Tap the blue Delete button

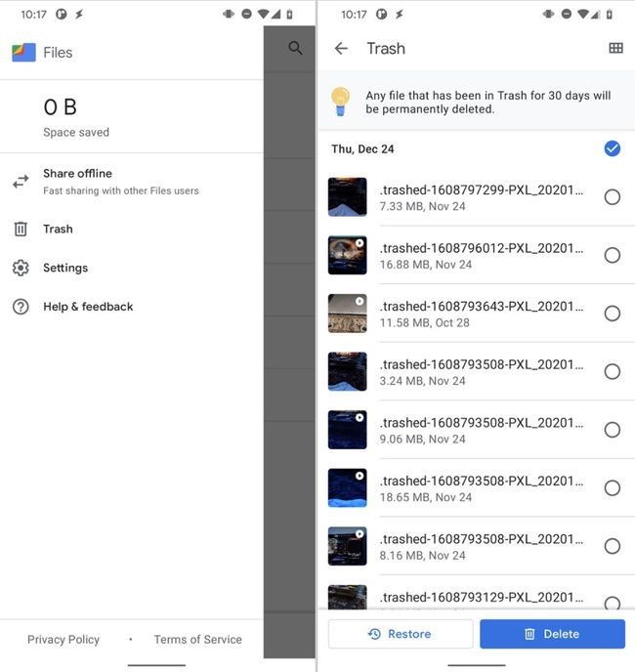(552, 634)
